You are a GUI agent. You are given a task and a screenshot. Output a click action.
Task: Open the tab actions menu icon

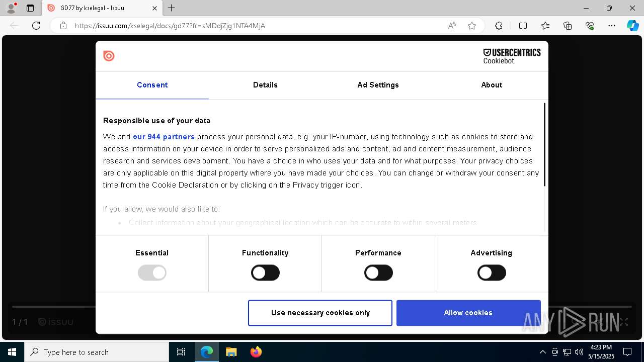point(30,8)
